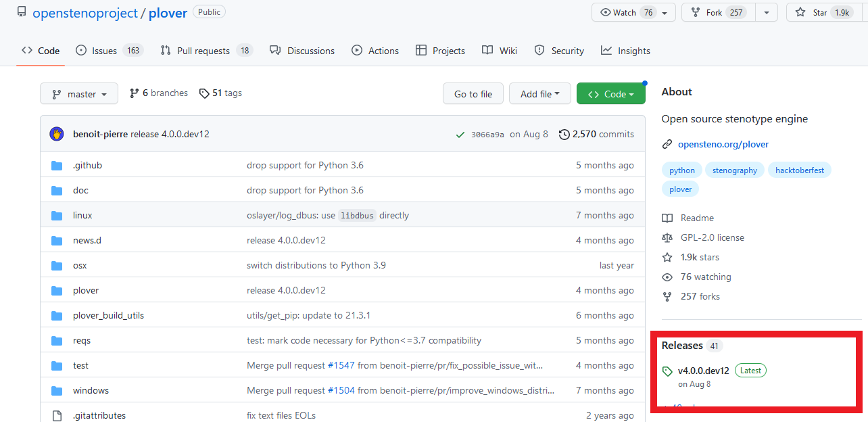
Task: Open pull request #1547 link
Action: coord(341,365)
